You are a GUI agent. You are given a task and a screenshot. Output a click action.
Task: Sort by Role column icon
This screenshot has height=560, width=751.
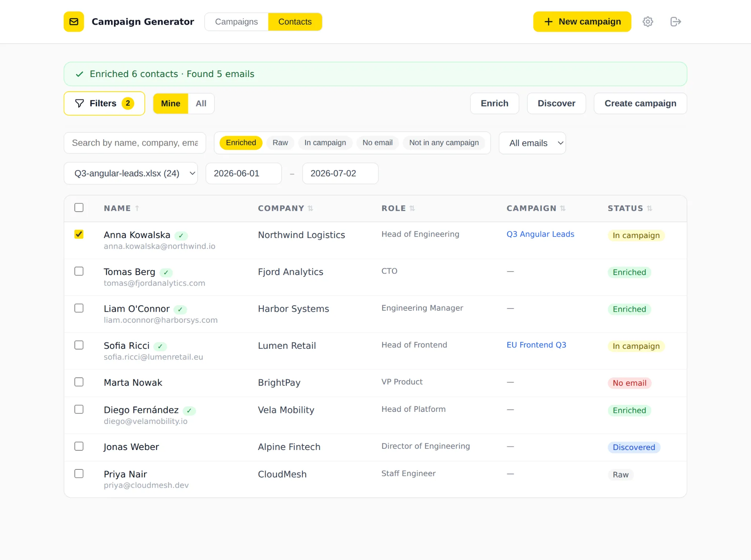click(412, 208)
